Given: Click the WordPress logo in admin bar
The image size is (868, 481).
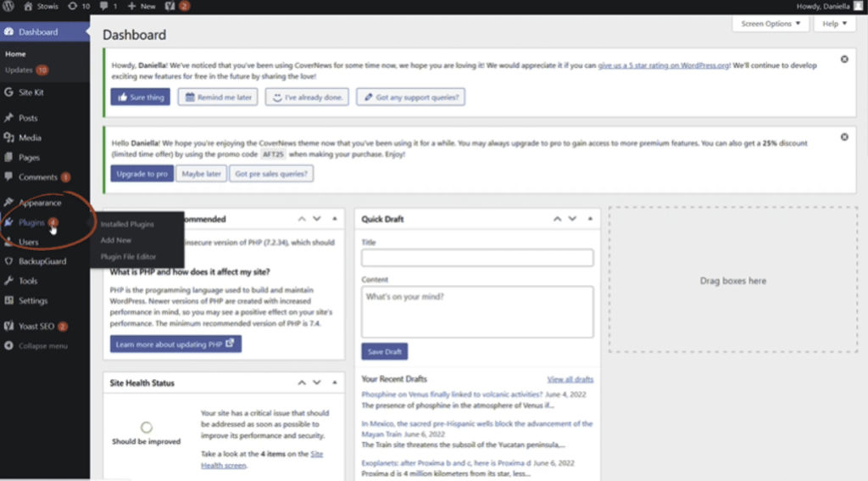Looking at the screenshot, I should tap(8, 6).
